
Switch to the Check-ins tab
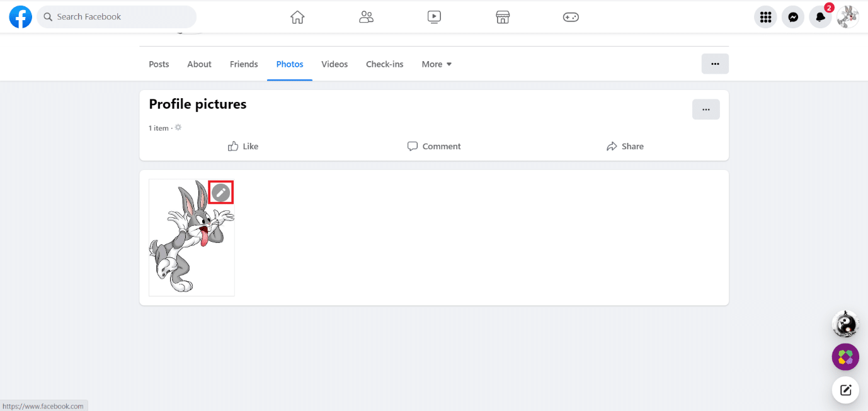tap(385, 64)
